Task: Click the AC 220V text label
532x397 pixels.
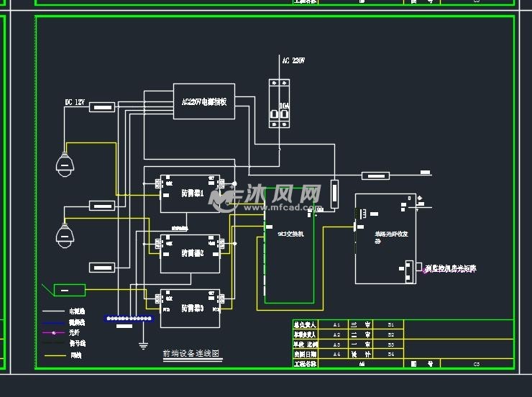Action: tap(291, 60)
